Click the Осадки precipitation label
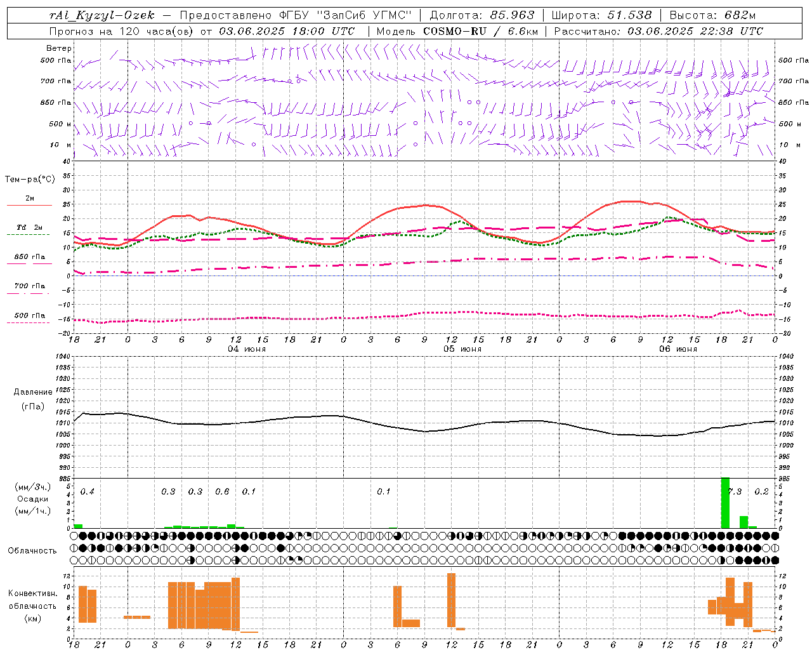The height and width of the screenshot is (650, 812). pos(32,499)
